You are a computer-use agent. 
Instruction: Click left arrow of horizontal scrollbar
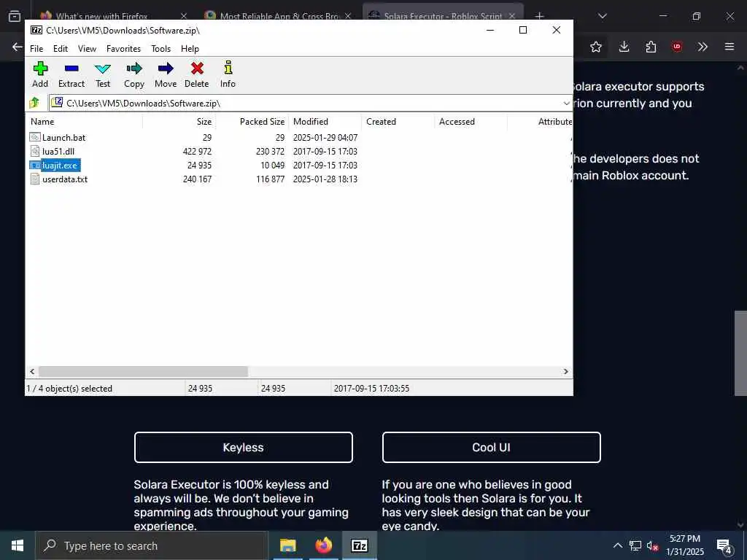point(32,371)
